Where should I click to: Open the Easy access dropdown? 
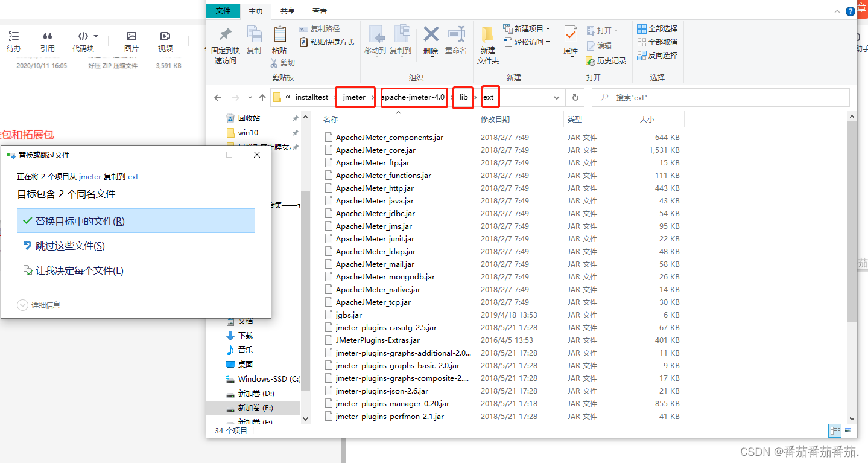coord(527,42)
